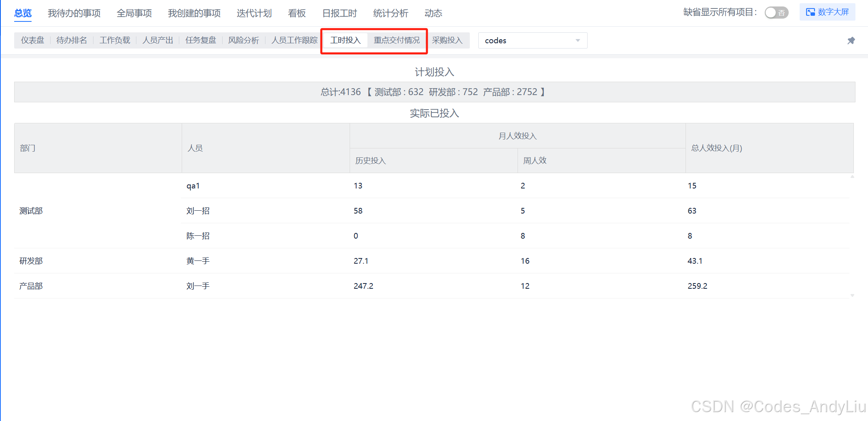The width and height of the screenshot is (868, 421).
Task: Open the 我待办的事项 tab
Action: coord(74,13)
